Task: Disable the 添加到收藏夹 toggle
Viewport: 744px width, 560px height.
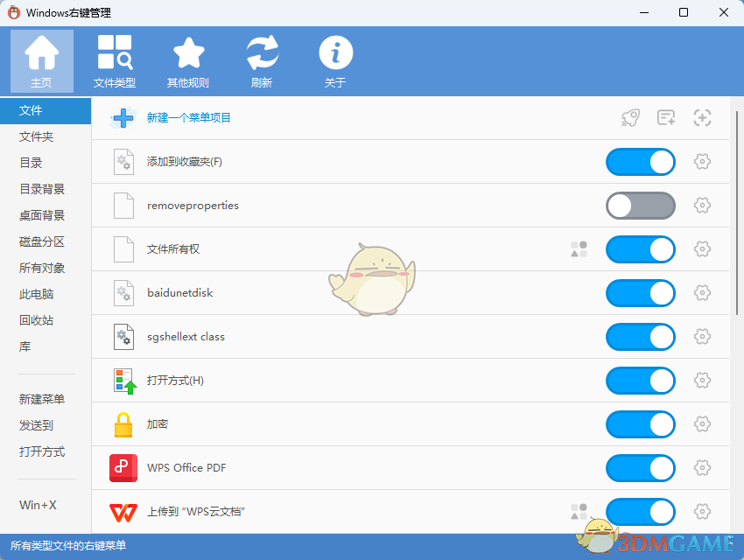Action: (x=640, y=162)
